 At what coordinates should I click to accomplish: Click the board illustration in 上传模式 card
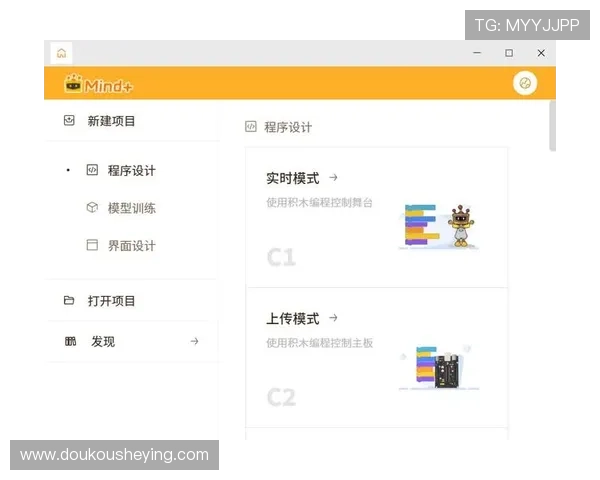coord(439,367)
